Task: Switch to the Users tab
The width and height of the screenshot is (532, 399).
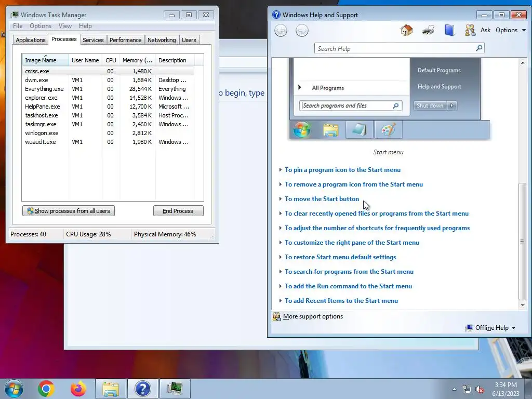Action: click(x=189, y=40)
